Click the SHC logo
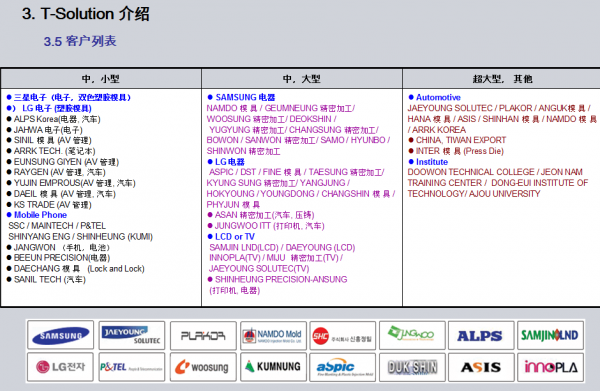The width and height of the screenshot is (600, 391). tap(342, 336)
